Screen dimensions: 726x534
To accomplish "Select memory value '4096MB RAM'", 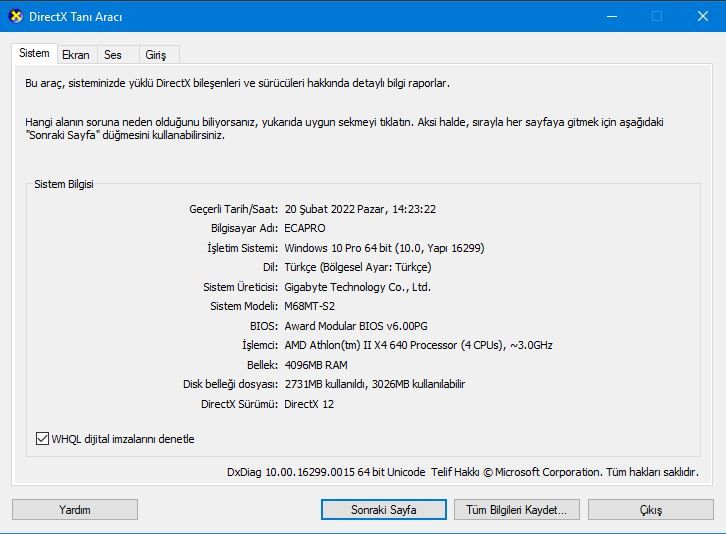I will [x=316, y=365].
